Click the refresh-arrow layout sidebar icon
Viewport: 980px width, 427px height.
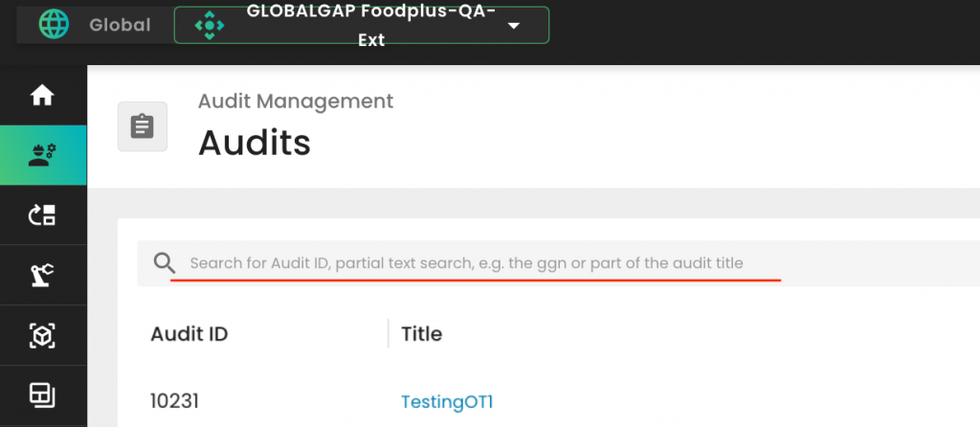tap(42, 215)
